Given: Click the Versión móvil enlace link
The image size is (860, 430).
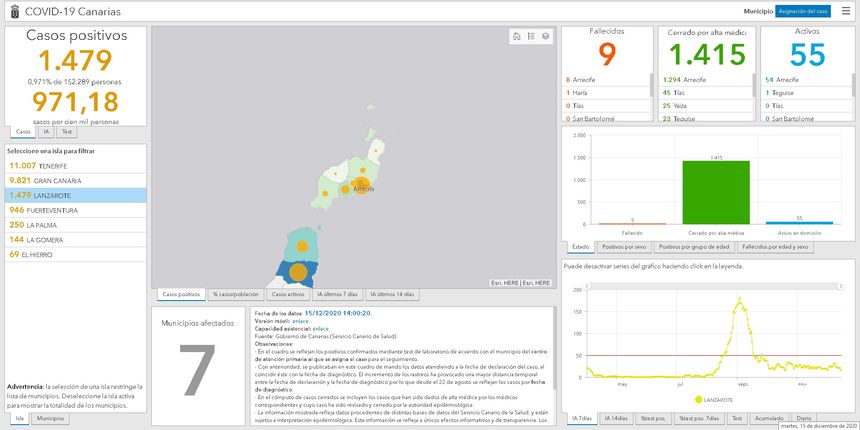Looking at the screenshot, I should [299, 320].
